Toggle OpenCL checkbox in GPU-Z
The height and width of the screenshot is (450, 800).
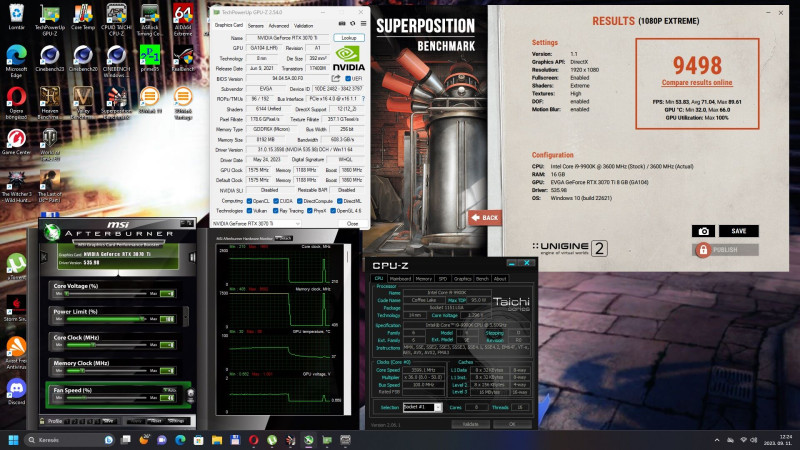(x=249, y=201)
